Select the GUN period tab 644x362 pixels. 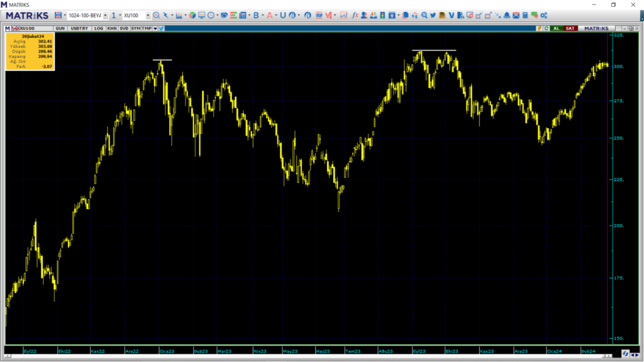click(x=60, y=28)
